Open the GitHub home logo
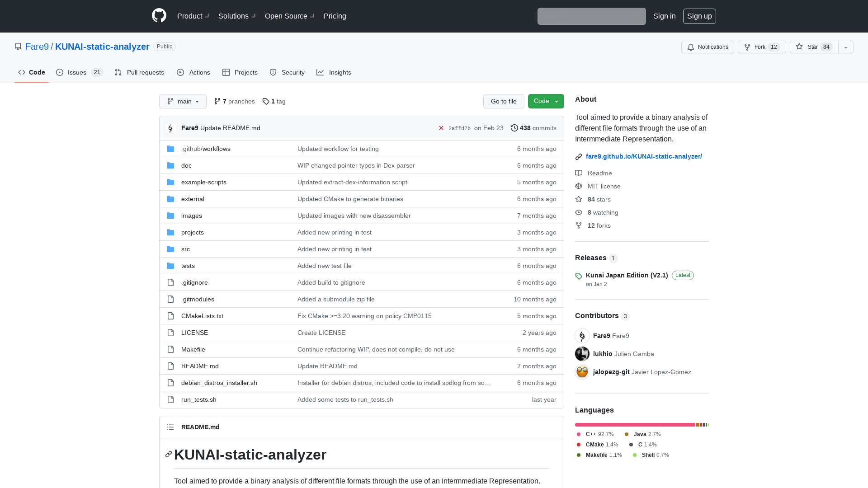Image resolution: width=868 pixels, height=488 pixels. coord(159,16)
